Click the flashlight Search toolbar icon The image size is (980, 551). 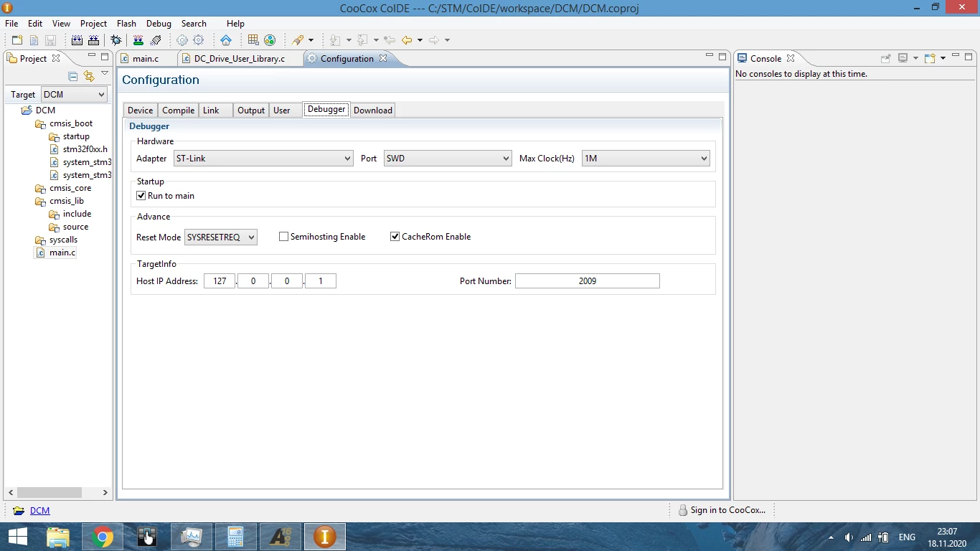pyautogui.click(x=298, y=40)
